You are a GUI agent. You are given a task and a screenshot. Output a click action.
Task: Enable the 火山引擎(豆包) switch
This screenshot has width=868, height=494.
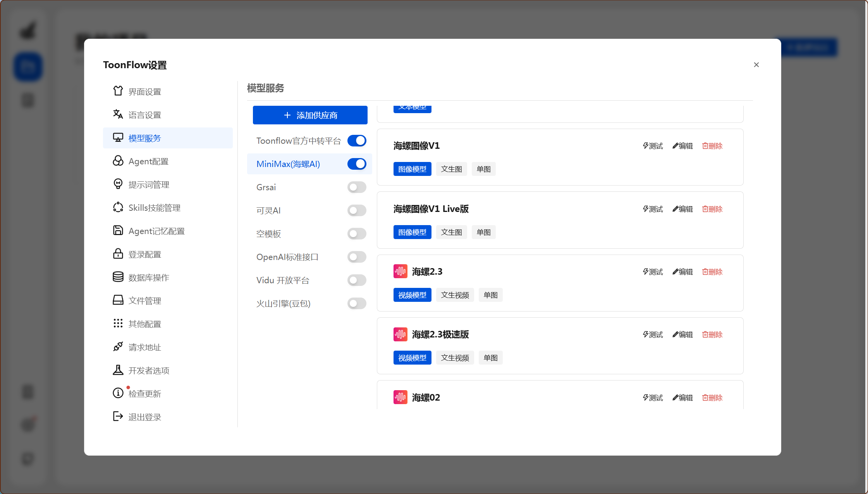coord(357,303)
